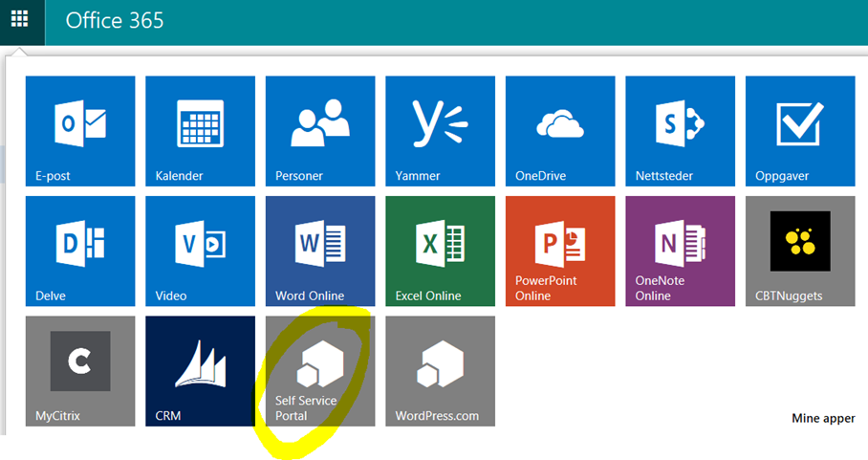Open the E-post mail tile
The image size is (868, 460).
80,131
